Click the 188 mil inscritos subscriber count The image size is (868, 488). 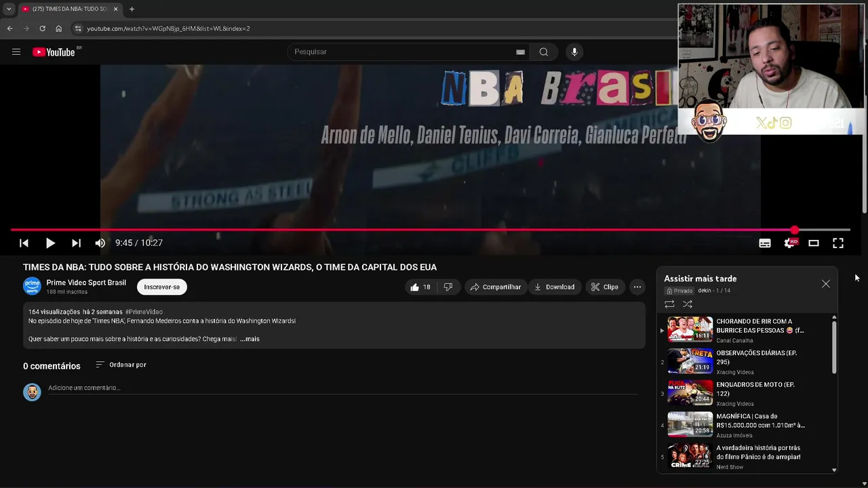[x=66, y=292]
